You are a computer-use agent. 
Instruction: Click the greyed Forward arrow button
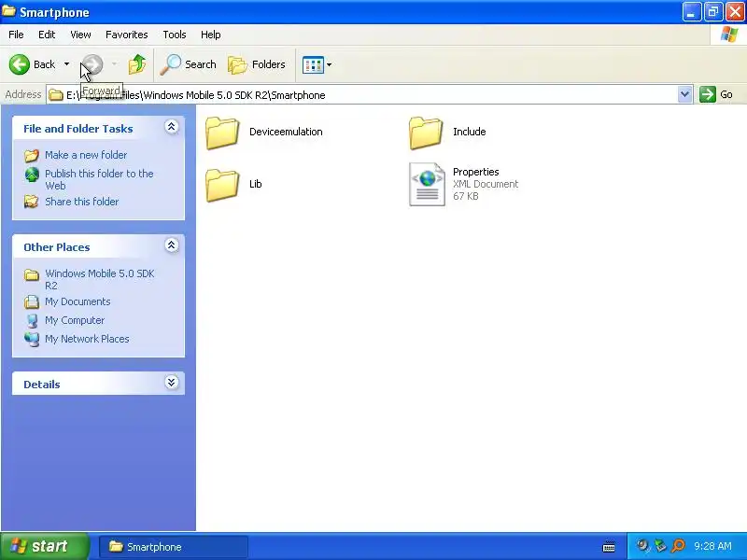click(x=92, y=64)
